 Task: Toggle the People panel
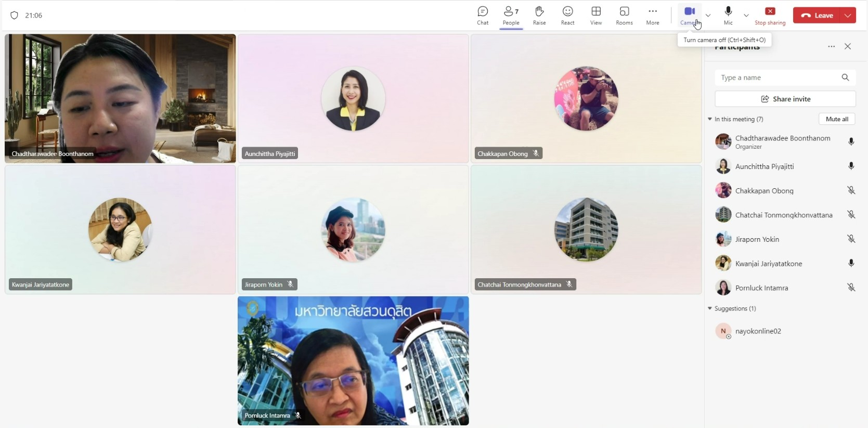[511, 16]
